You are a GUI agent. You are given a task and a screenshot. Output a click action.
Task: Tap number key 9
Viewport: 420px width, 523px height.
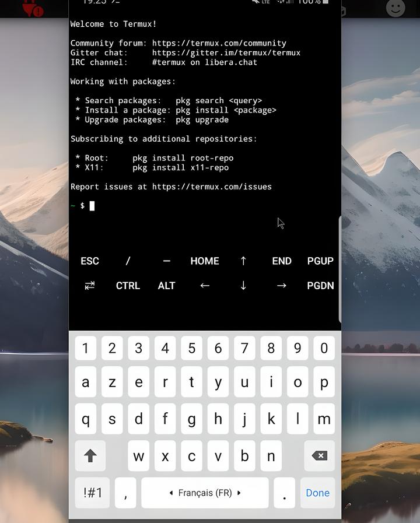[297, 348]
